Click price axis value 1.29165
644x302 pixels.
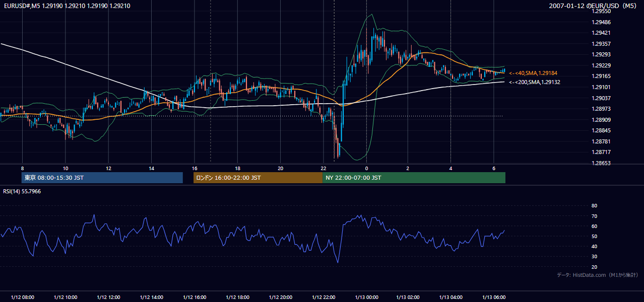click(601, 76)
